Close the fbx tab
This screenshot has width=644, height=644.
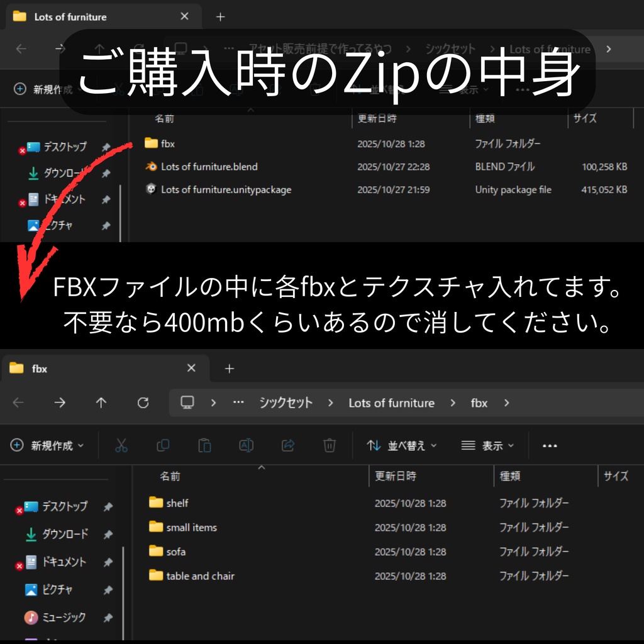pyautogui.click(x=191, y=368)
